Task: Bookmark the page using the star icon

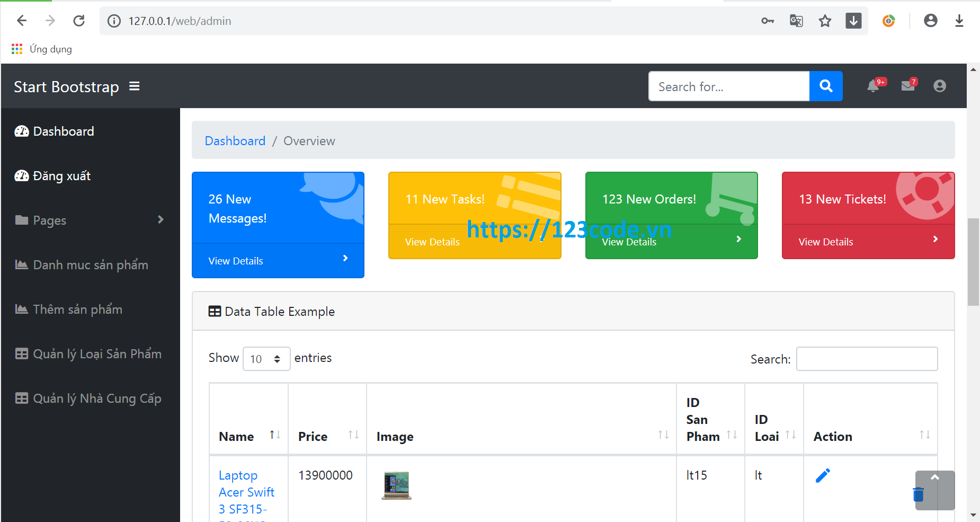Action: pos(825,21)
